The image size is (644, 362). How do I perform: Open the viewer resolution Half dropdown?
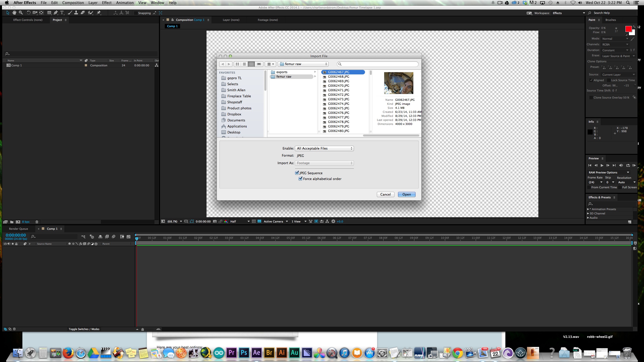240,221
